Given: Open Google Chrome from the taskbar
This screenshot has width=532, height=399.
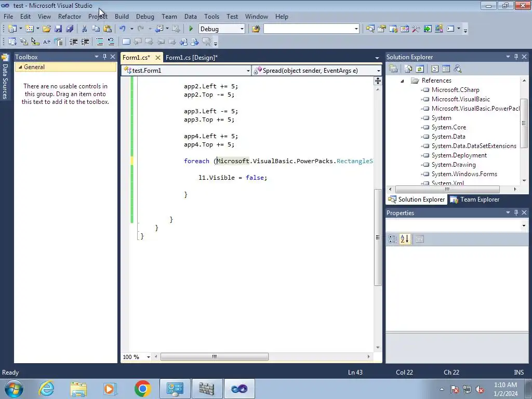Looking at the screenshot, I should point(143,389).
